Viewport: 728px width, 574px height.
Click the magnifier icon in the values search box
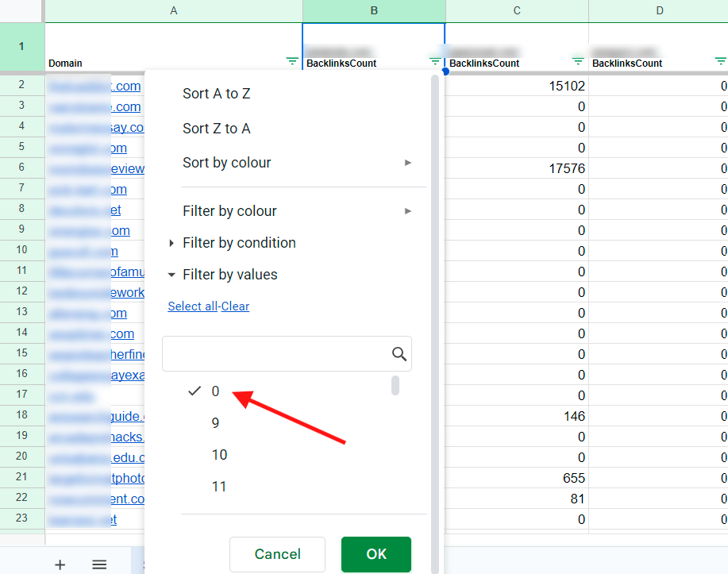(x=399, y=354)
